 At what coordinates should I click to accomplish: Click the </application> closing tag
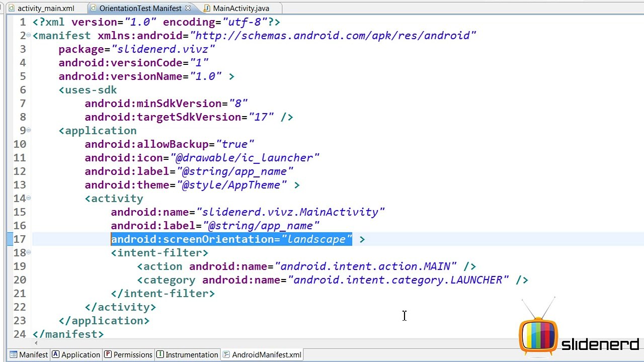[x=104, y=321]
